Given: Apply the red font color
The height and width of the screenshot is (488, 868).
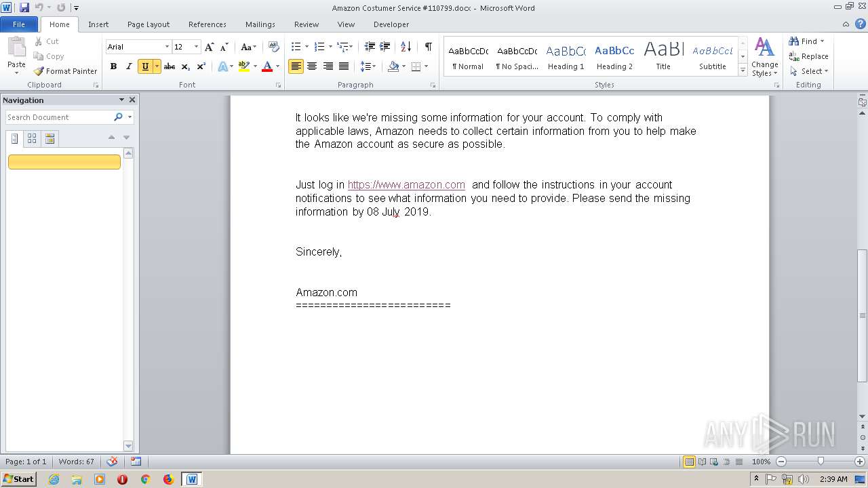Looking at the screenshot, I should point(267,66).
